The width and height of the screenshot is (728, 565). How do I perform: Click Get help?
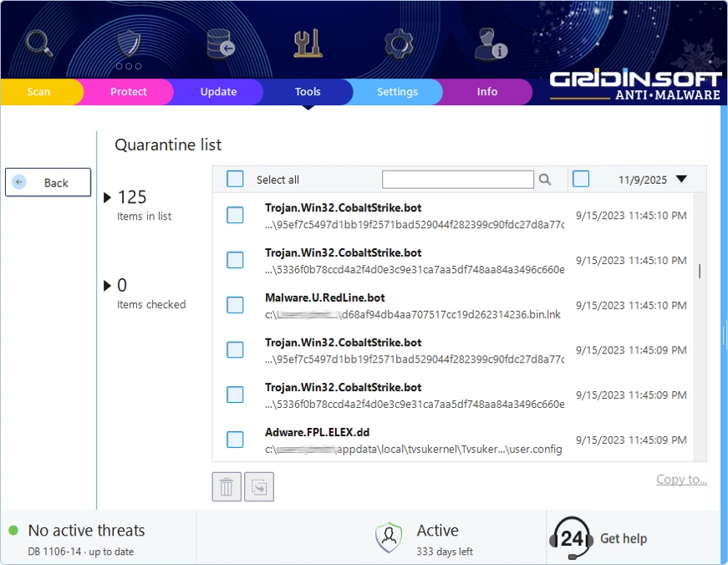pyautogui.click(x=624, y=538)
